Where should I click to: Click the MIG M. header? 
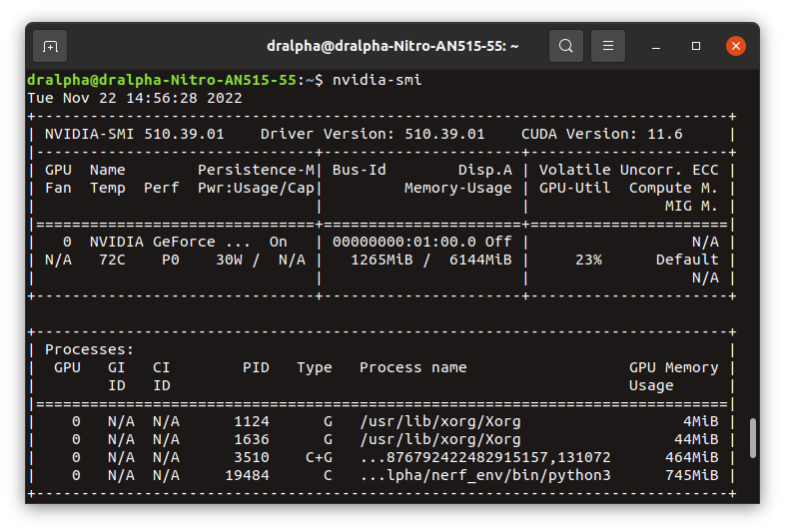pos(691,207)
